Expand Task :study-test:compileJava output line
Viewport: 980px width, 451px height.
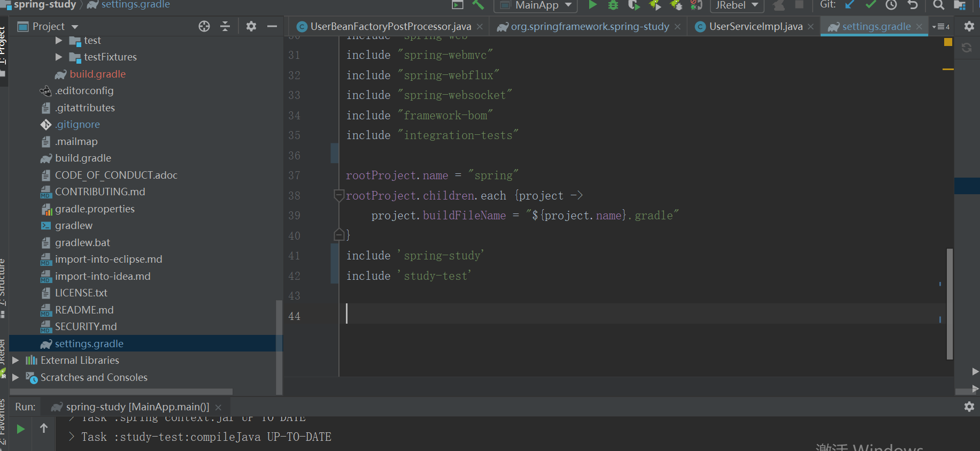click(72, 437)
